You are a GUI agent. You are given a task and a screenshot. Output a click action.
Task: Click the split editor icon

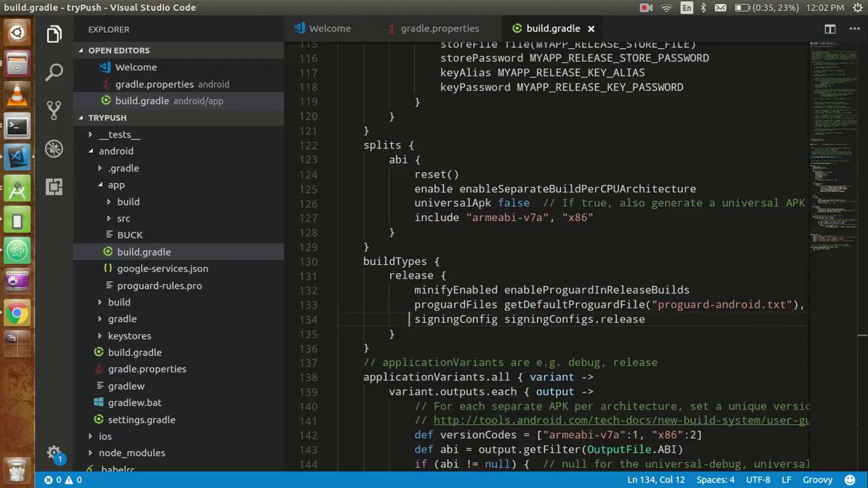[x=830, y=28]
